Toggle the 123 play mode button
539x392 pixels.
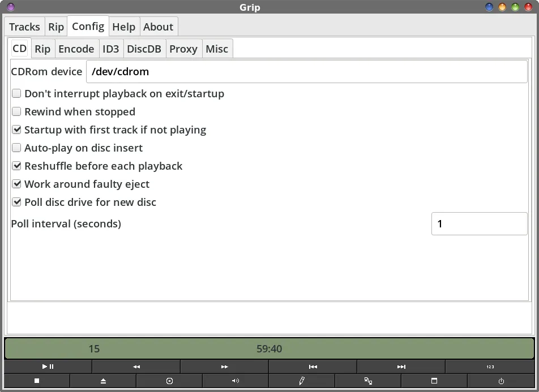click(x=490, y=367)
